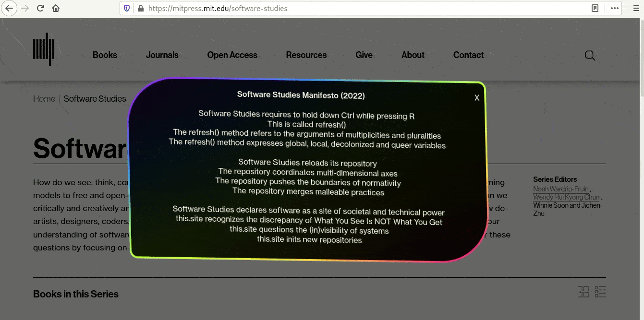
Task: Click 'Software Studies reloads its repository' line
Action: coord(307,163)
